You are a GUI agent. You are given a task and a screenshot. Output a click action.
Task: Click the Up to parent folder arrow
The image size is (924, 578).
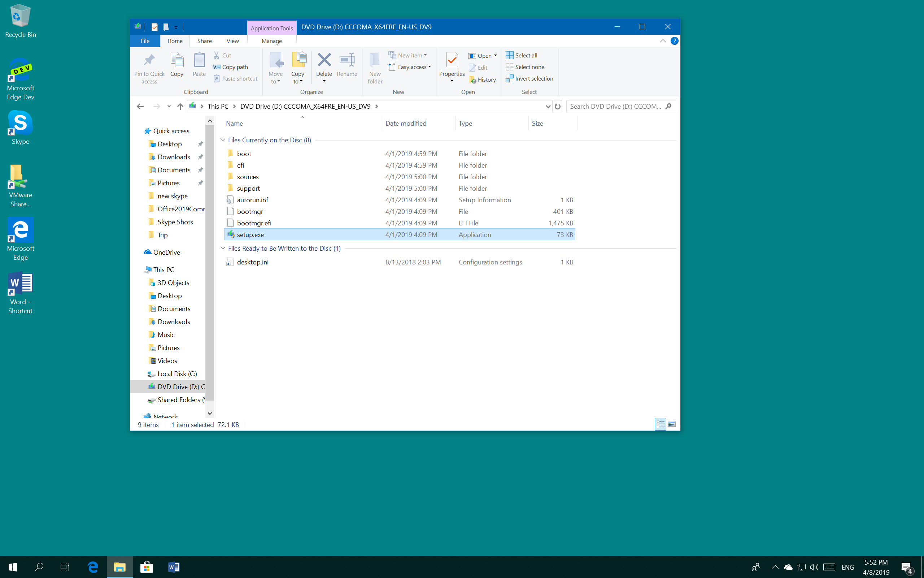tap(180, 106)
